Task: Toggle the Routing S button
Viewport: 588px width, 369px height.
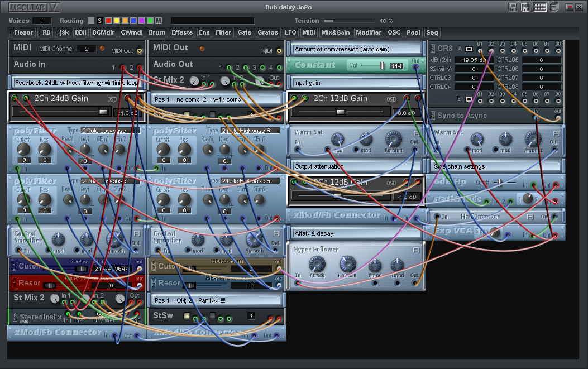Action: point(99,21)
